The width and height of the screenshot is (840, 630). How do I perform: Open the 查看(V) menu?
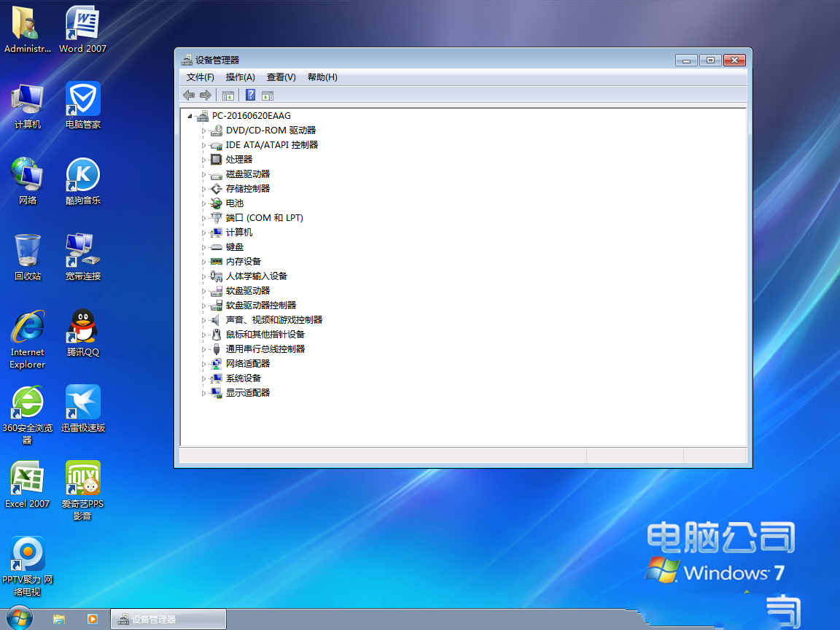click(281, 77)
